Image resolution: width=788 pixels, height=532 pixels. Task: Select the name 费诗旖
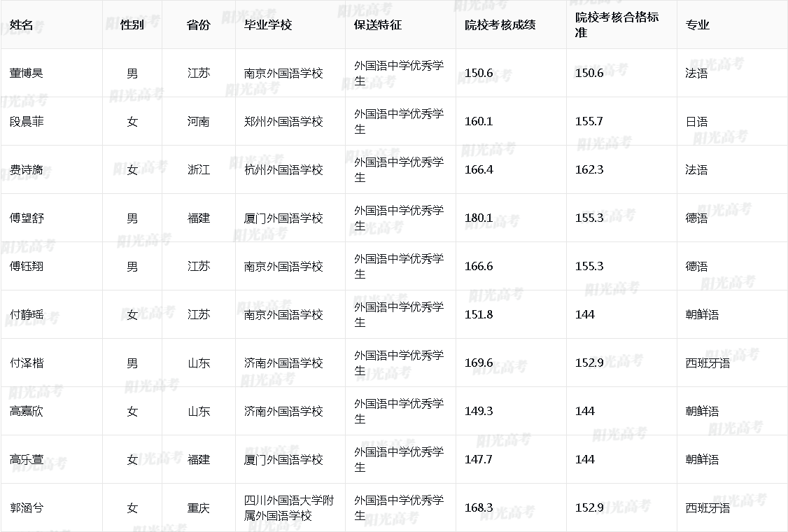pos(27,169)
